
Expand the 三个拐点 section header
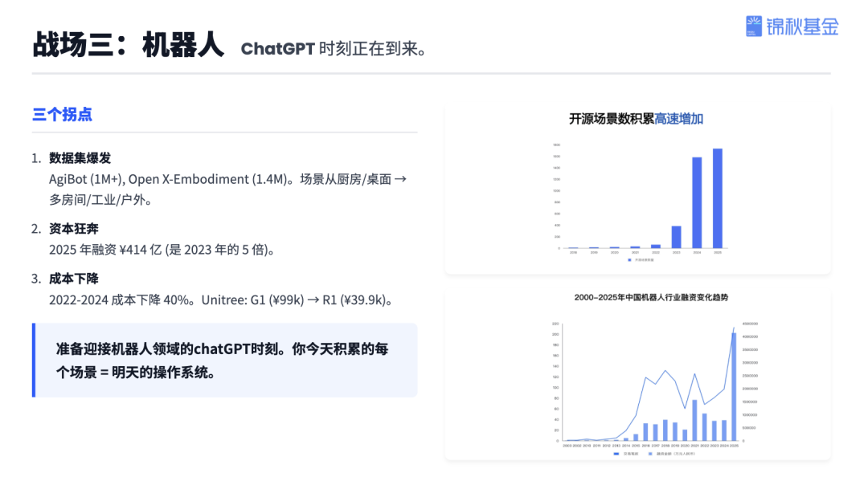(60, 115)
